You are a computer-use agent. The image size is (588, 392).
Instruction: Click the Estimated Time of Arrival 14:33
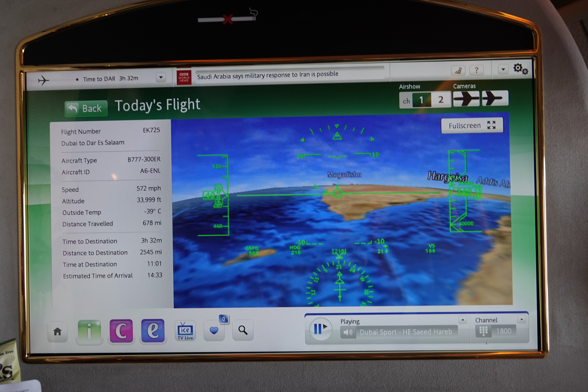[x=155, y=275]
